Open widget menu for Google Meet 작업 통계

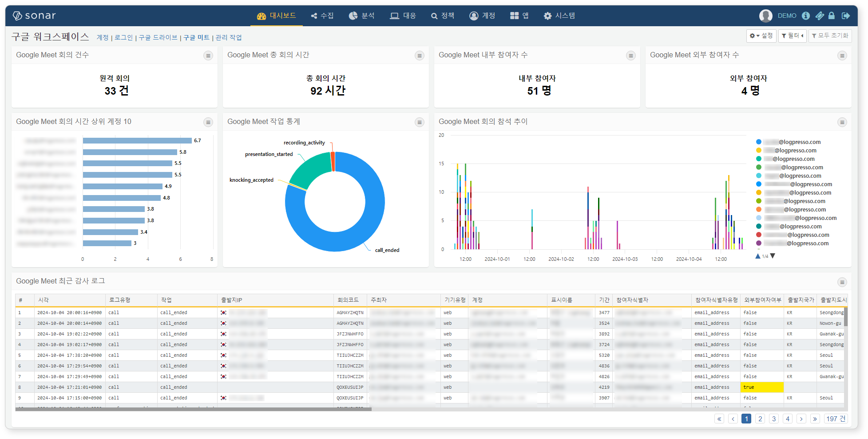(420, 122)
